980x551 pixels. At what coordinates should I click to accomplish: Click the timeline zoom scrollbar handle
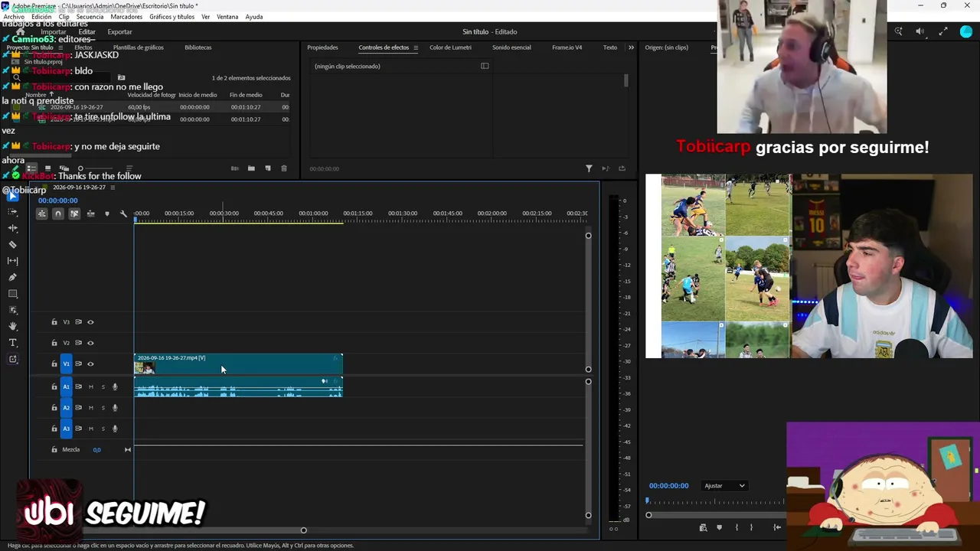click(x=303, y=530)
